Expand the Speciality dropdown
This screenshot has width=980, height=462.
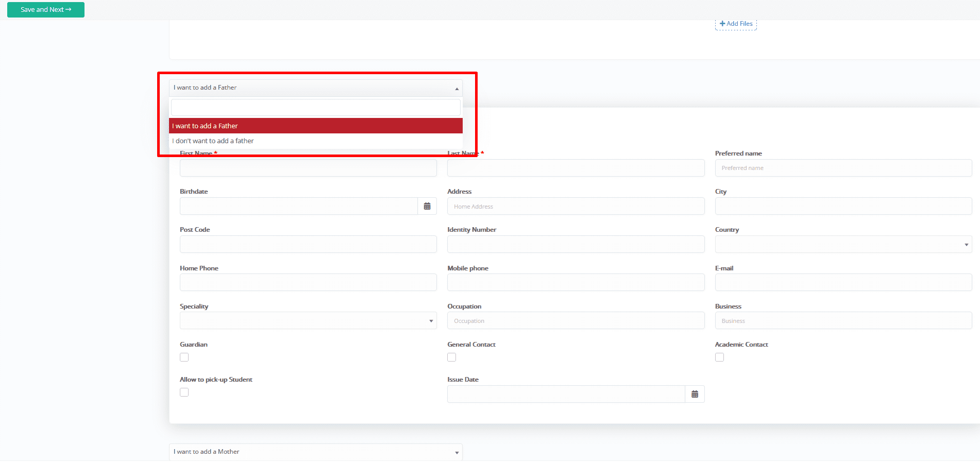coord(308,320)
